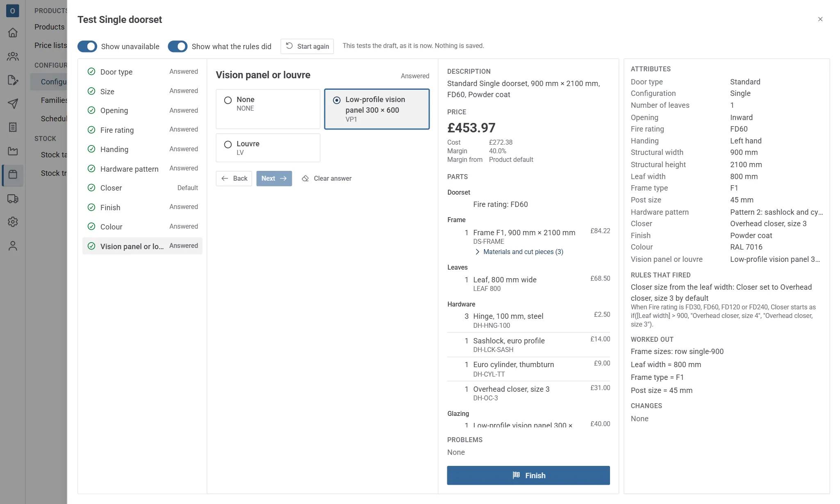Click Sashlock, euro profile hardware row
840x504 pixels.
click(x=528, y=345)
